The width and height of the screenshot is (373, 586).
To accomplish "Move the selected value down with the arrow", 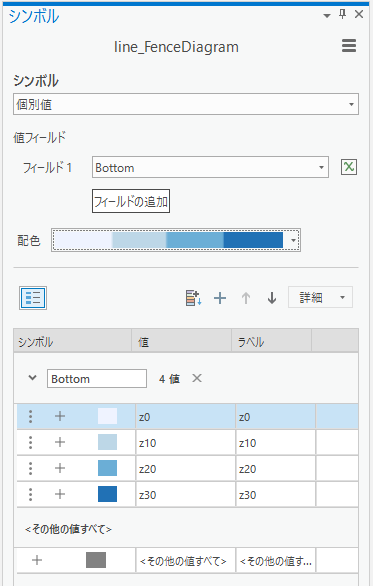I will click(272, 298).
